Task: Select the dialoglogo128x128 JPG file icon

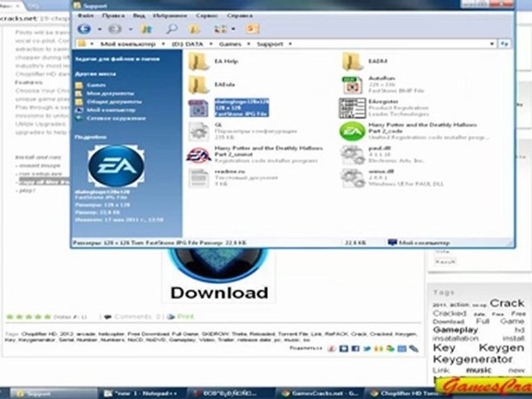Action: [x=198, y=108]
